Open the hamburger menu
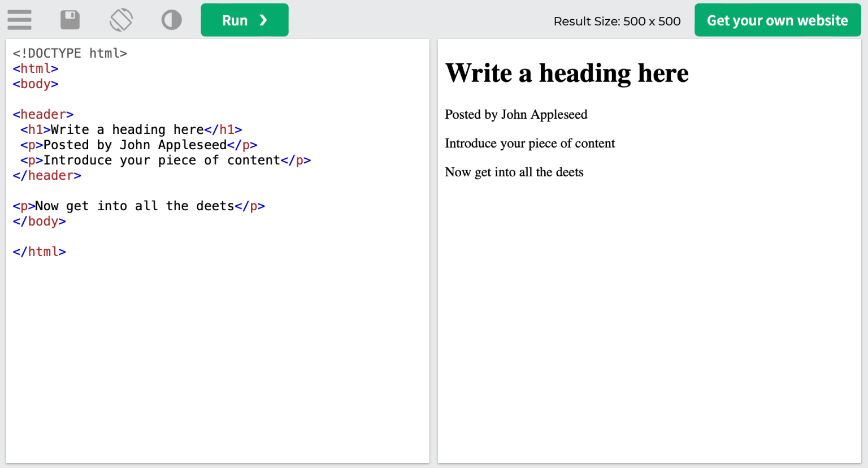 [x=19, y=20]
